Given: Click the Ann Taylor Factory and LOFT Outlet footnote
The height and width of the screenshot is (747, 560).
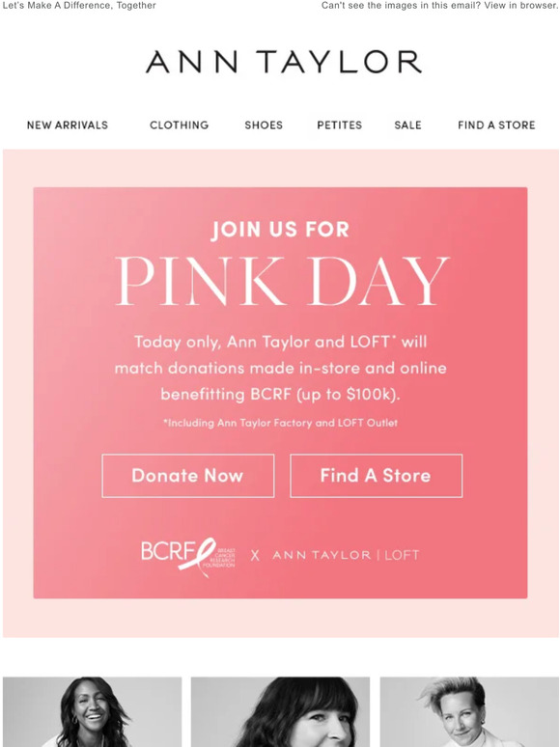Looking at the screenshot, I should [280, 423].
